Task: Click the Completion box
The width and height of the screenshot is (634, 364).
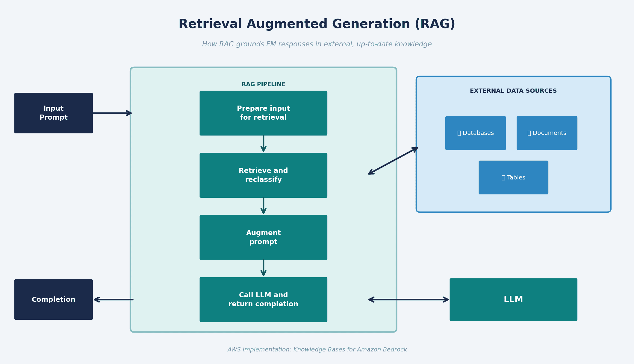Action: 54,299
